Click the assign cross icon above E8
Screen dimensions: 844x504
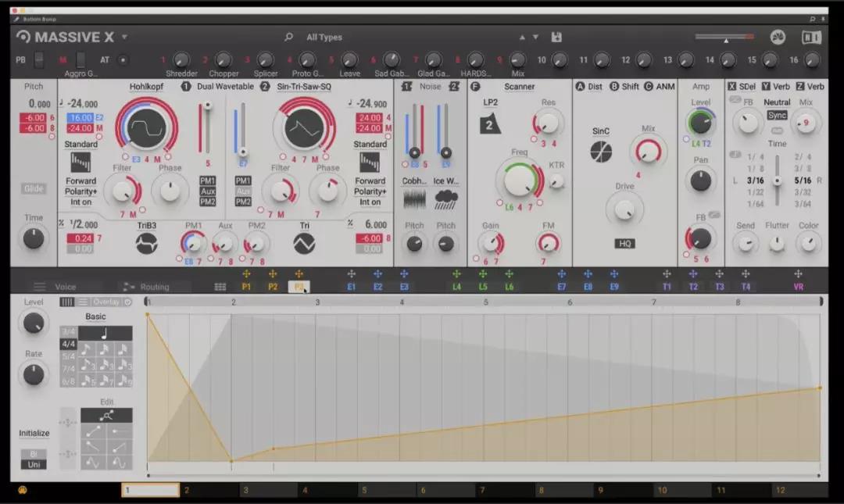click(588, 274)
